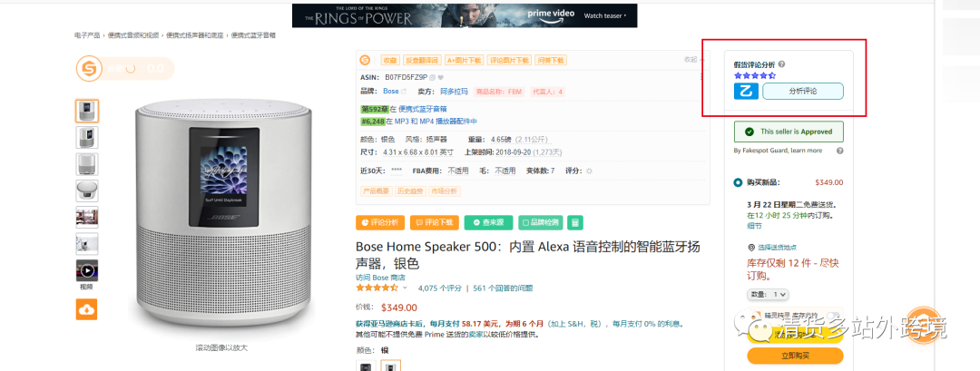
Task: Click the blue Fakespot grade badge icon
Action: click(x=746, y=92)
